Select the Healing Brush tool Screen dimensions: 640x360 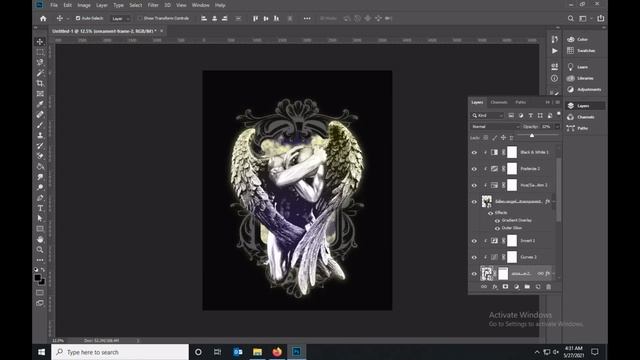click(40, 115)
